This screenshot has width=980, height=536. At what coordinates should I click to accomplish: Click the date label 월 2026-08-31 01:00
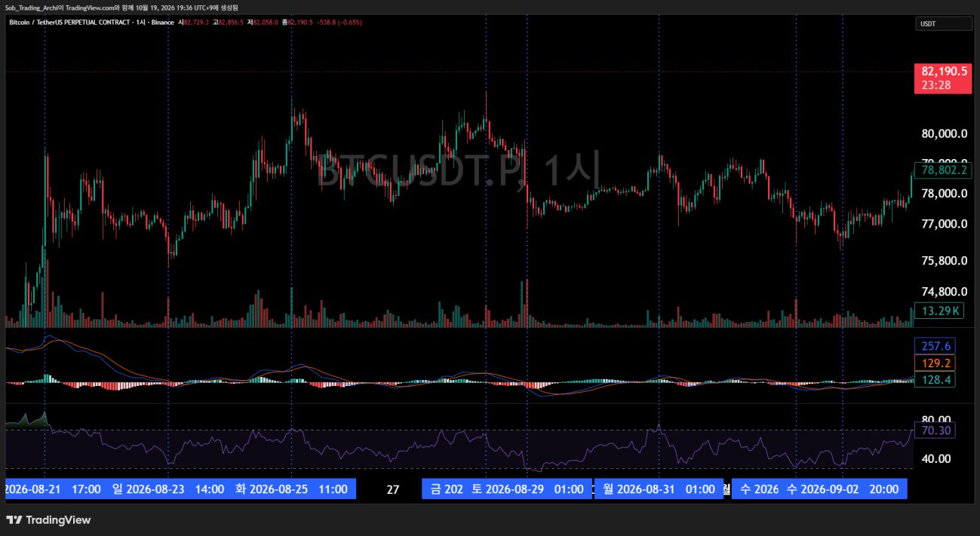[658, 489]
